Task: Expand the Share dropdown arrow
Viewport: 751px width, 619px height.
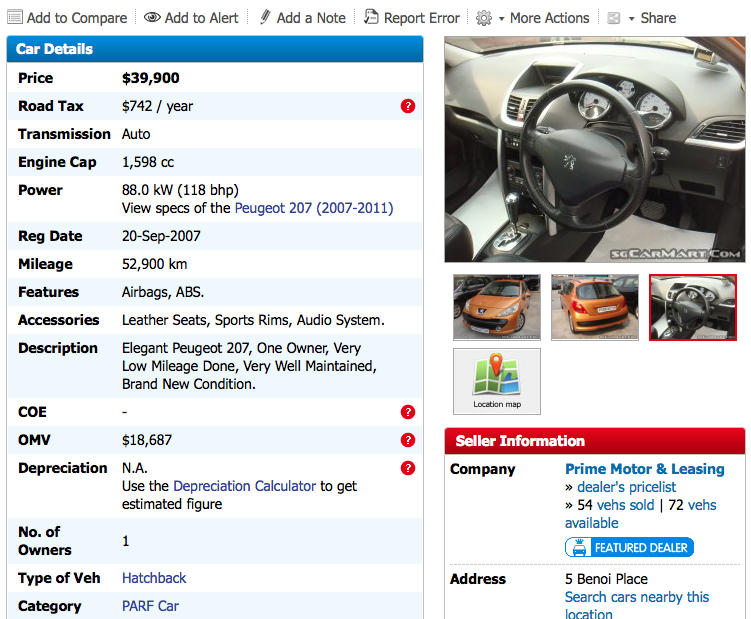Action: (x=631, y=19)
